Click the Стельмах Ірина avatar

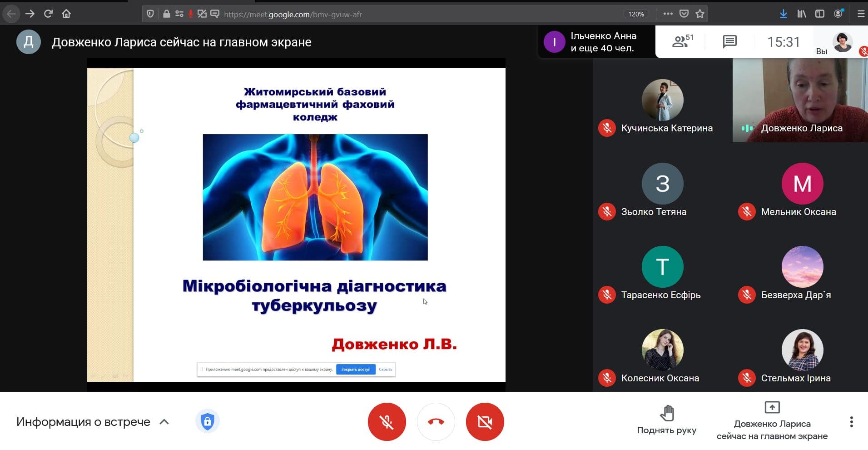pyautogui.click(x=802, y=350)
